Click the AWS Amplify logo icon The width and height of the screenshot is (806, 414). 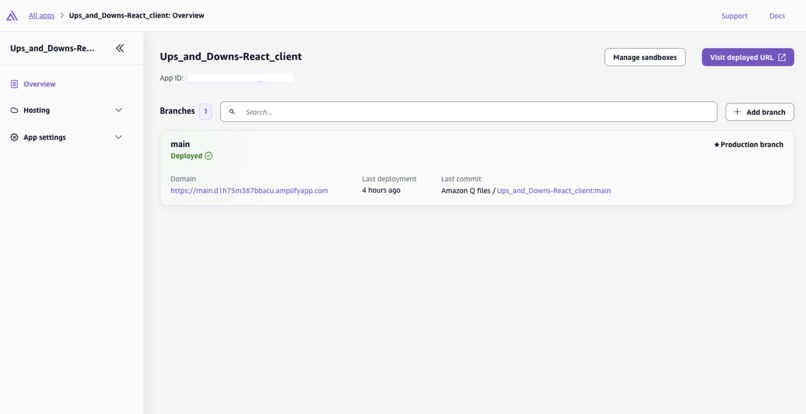click(12, 15)
